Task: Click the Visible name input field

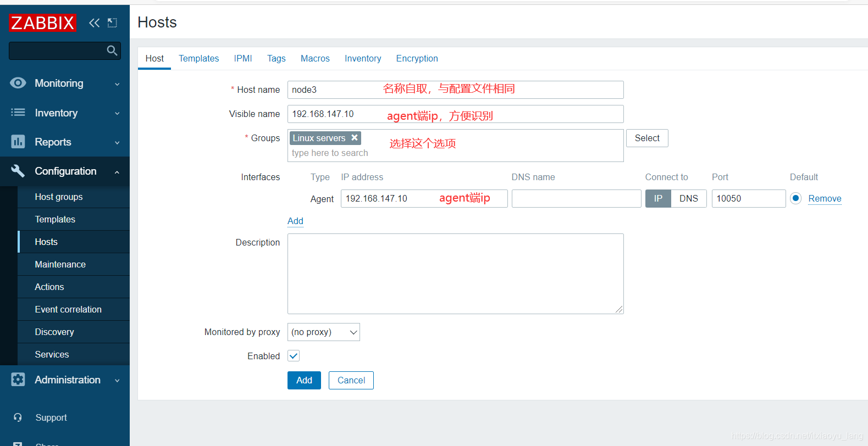Action: tap(456, 114)
